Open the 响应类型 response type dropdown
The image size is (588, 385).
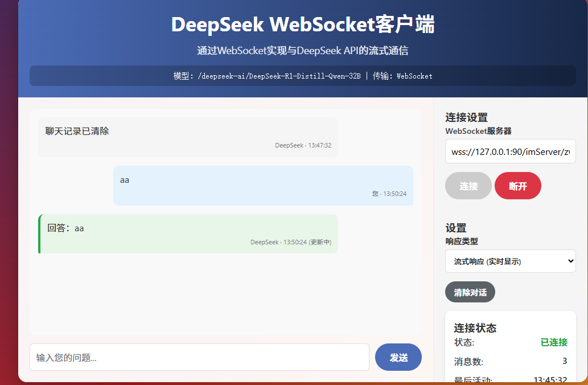[x=511, y=261]
